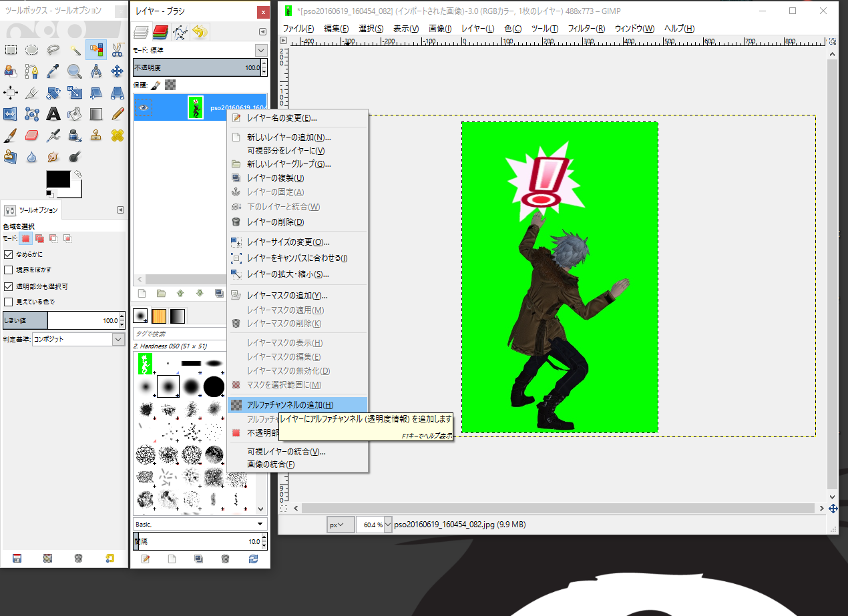
Task: Select the Heal tool
Action: pos(118,136)
